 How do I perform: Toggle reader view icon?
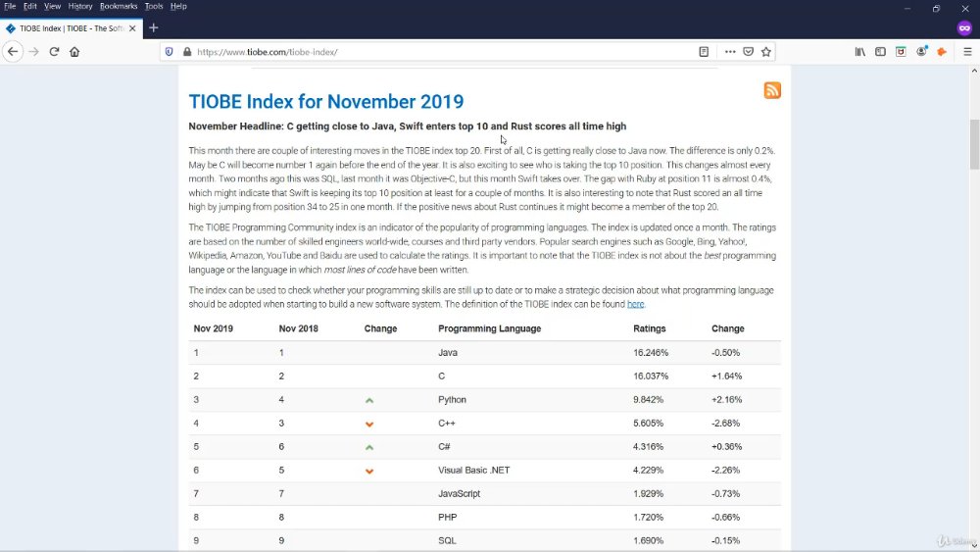[x=704, y=52]
